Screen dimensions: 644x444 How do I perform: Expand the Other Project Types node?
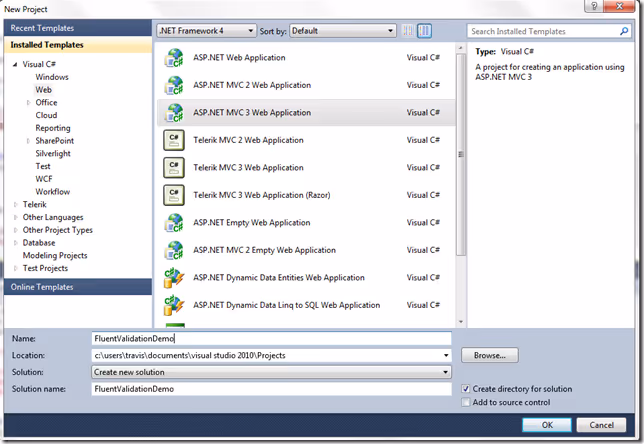click(x=16, y=230)
